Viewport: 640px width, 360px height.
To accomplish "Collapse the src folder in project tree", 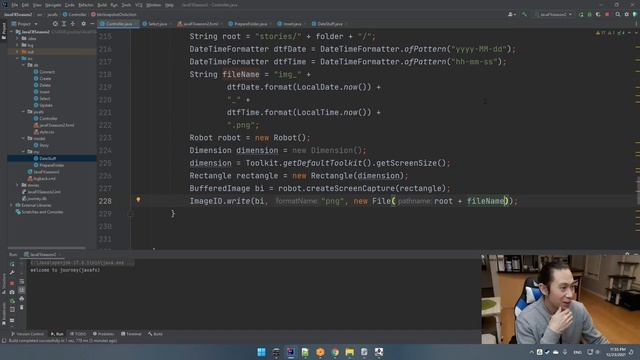I will [x=18, y=58].
